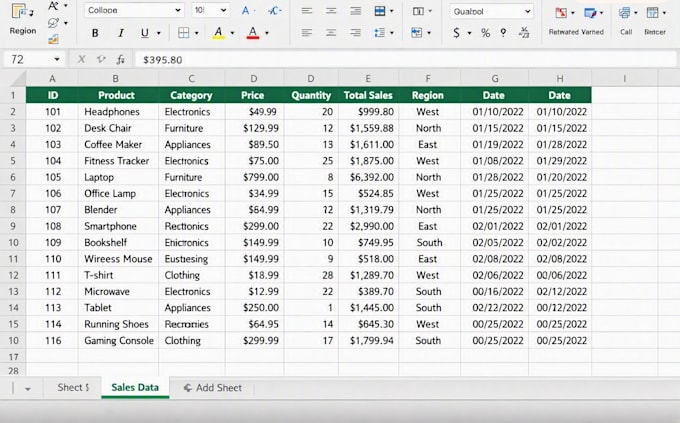The image size is (680, 423).
Task: Click the Varned blue table icon
Action: pyautogui.click(x=590, y=13)
